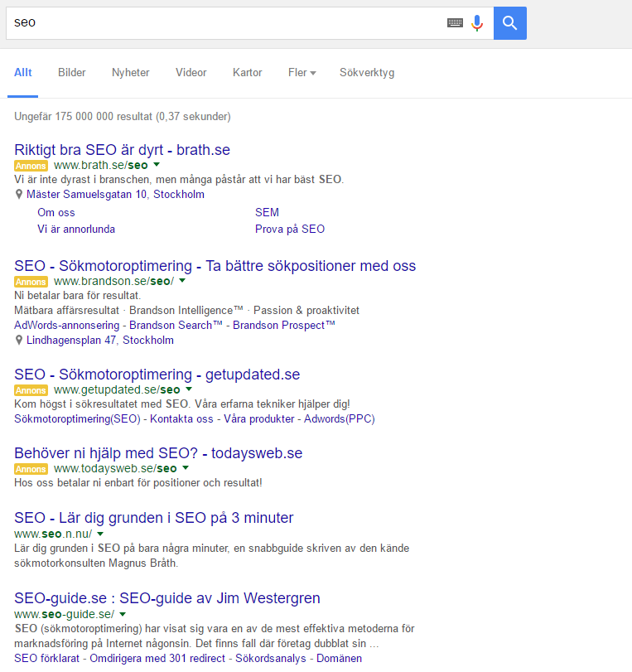Switch to the Nyheter tab

131,73
